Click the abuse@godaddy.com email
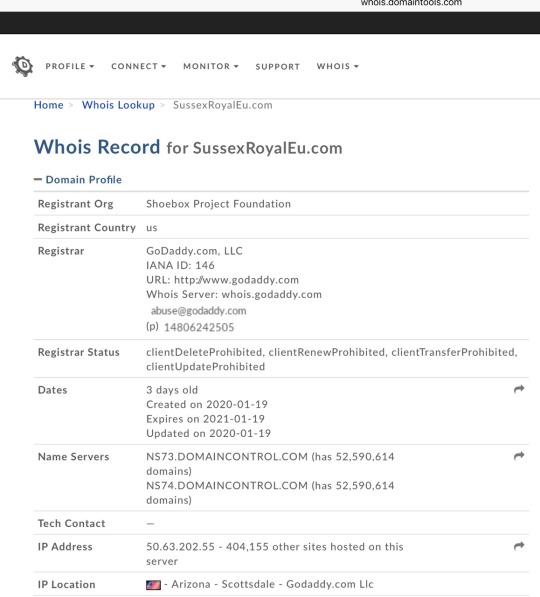540x597 pixels. [x=198, y=311]
